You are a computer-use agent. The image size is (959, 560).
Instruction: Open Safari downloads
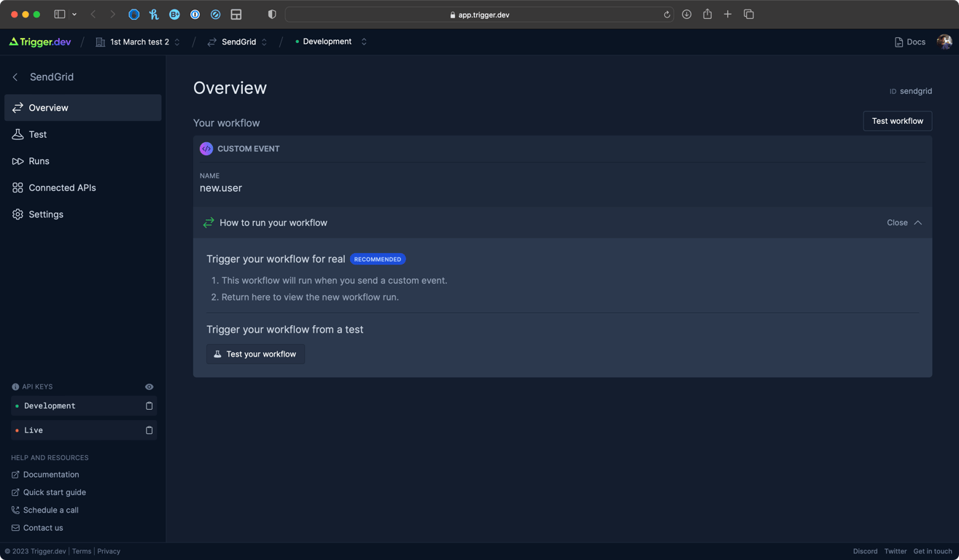click(687, 15)
